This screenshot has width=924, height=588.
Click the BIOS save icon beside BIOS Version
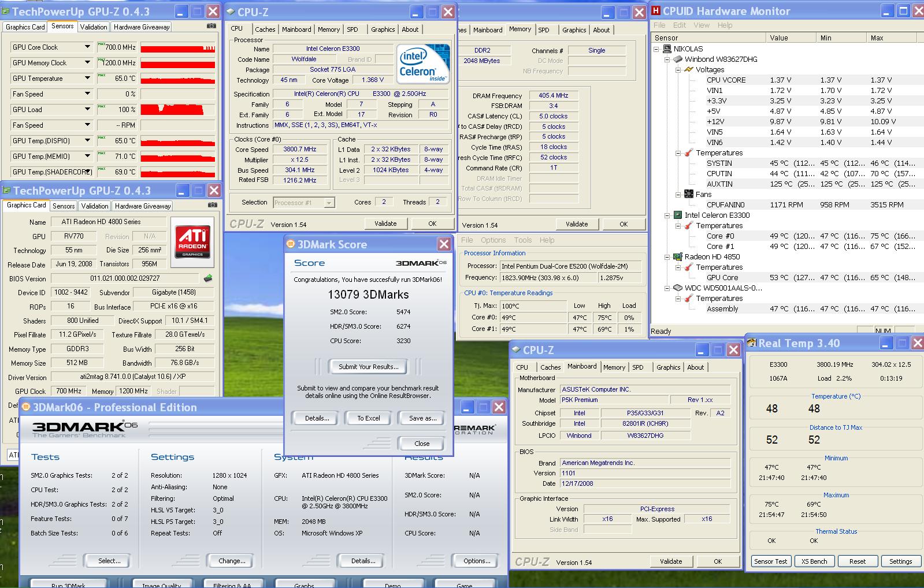[x=208, y=278]
